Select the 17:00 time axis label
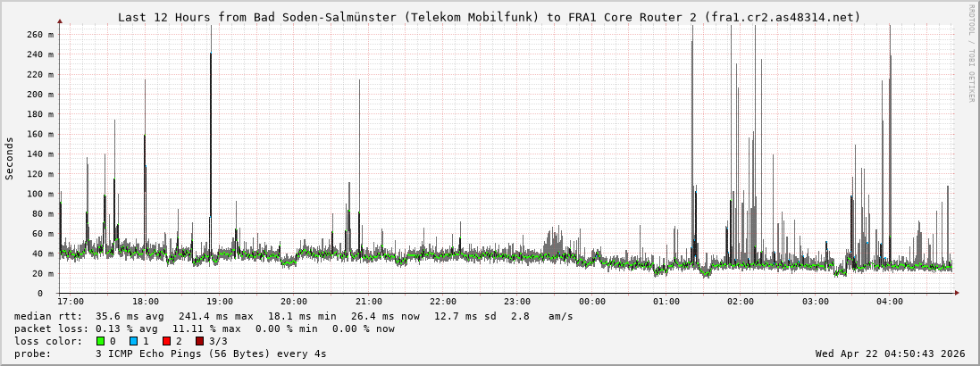Image resolution: width=980 pixels, height=366 pixels. [x=71, y=302]
